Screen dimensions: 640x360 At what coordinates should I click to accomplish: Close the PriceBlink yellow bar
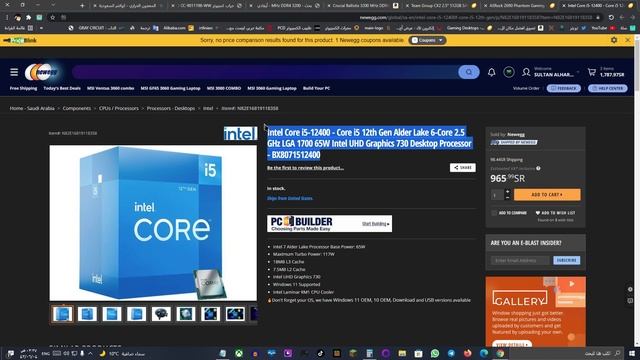point(628,40)
